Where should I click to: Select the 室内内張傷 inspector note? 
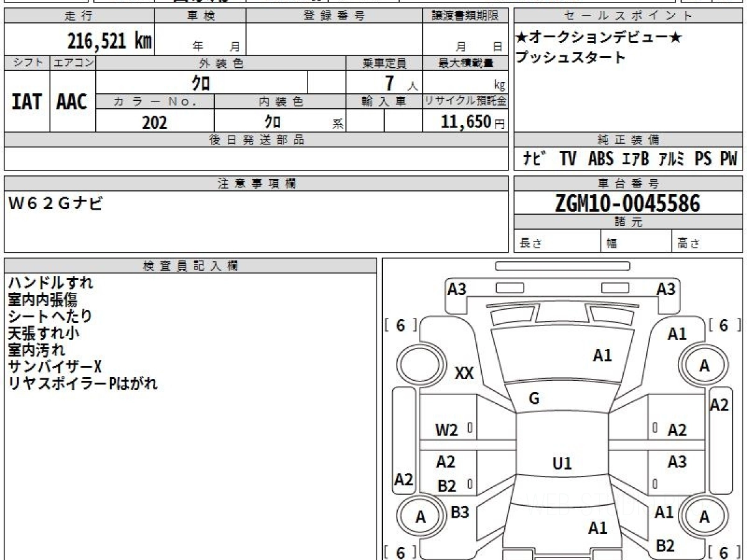pos(42,299)
